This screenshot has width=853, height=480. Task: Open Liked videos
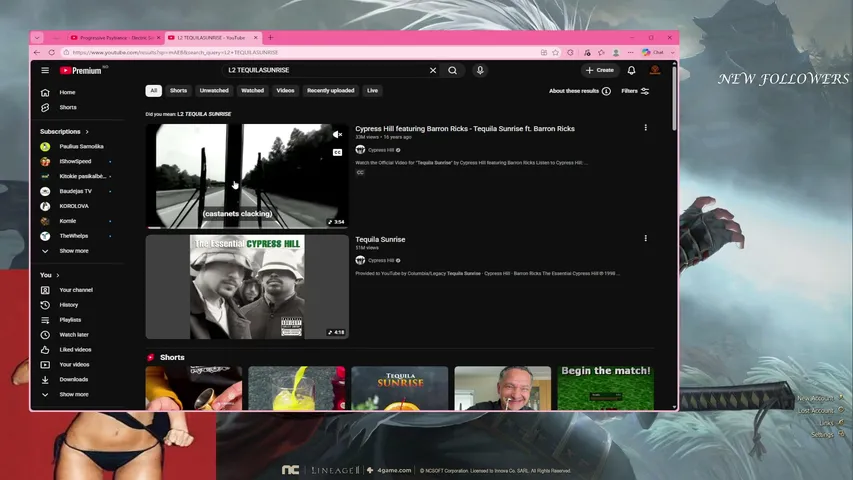(x=76, y=350)
